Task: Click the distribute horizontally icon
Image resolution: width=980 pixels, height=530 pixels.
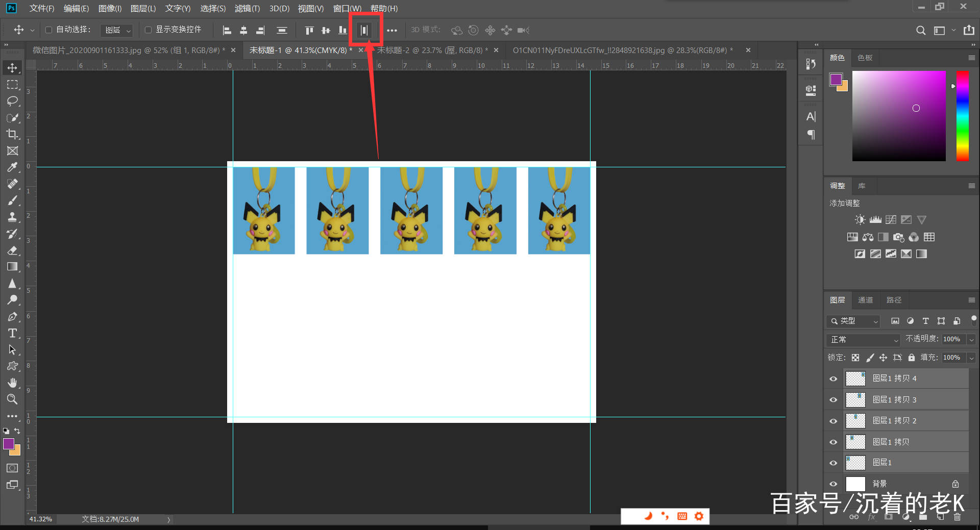Action: pyautogui.click(x=364, y=31)
